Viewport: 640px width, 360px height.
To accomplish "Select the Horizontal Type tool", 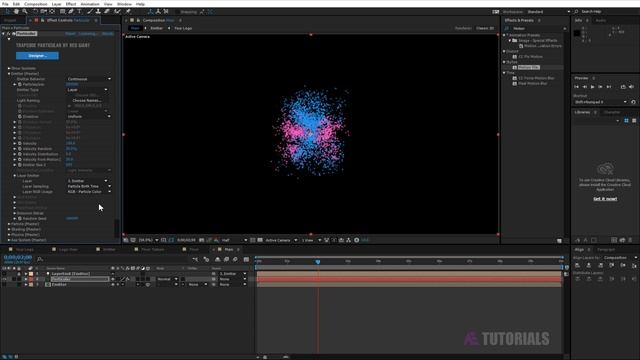I will point(80,11).
